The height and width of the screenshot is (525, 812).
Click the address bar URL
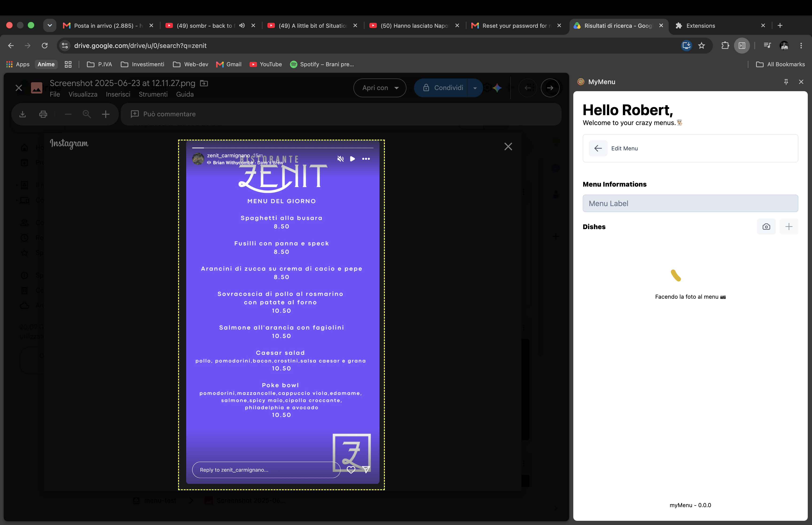(x=141, y=46)
